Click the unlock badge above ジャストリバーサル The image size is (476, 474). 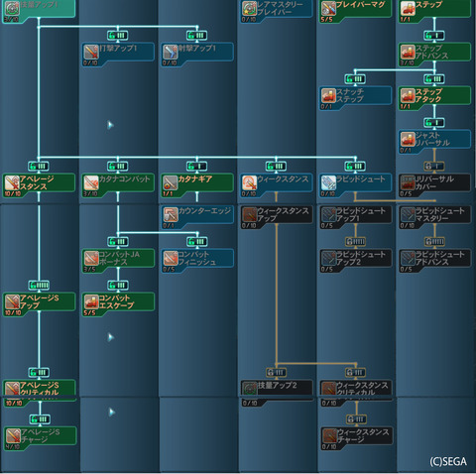click(x=434, y=123)
